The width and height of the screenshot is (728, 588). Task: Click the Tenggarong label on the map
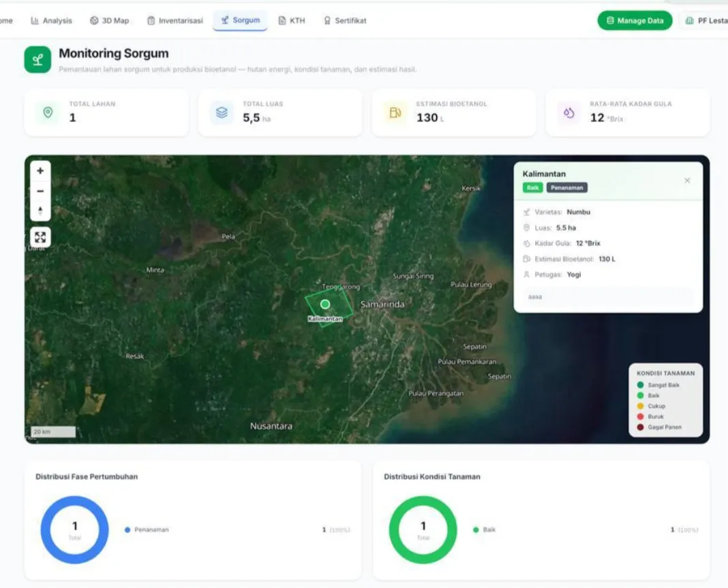pos(342,287)
